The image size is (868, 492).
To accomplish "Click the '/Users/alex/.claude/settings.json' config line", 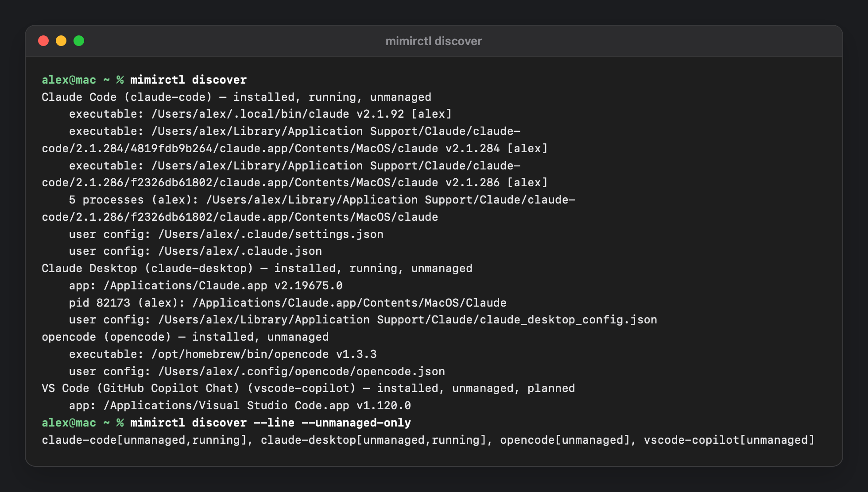I will pyautogui.click(x=226, y=234).
